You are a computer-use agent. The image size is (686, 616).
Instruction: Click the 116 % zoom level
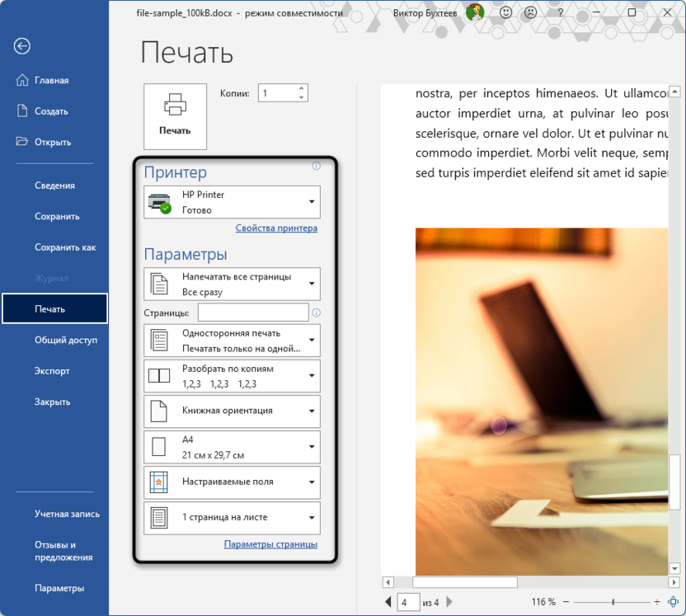(543, 602)
